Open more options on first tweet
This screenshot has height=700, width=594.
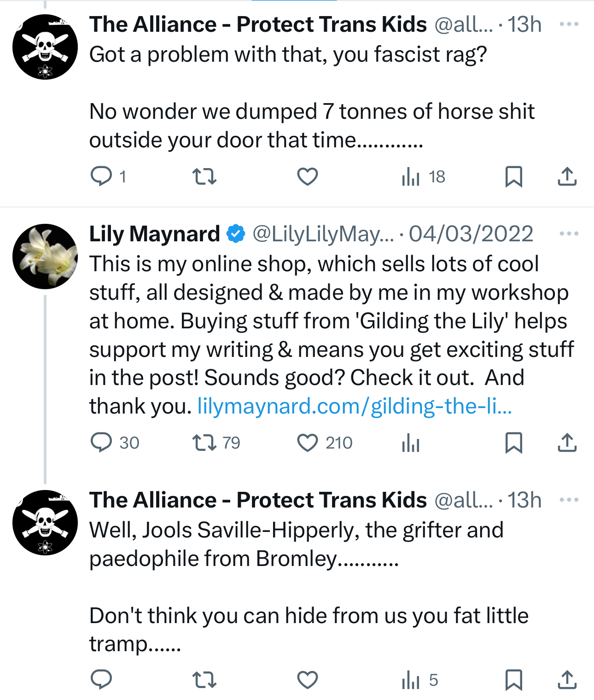coord(569,24)
